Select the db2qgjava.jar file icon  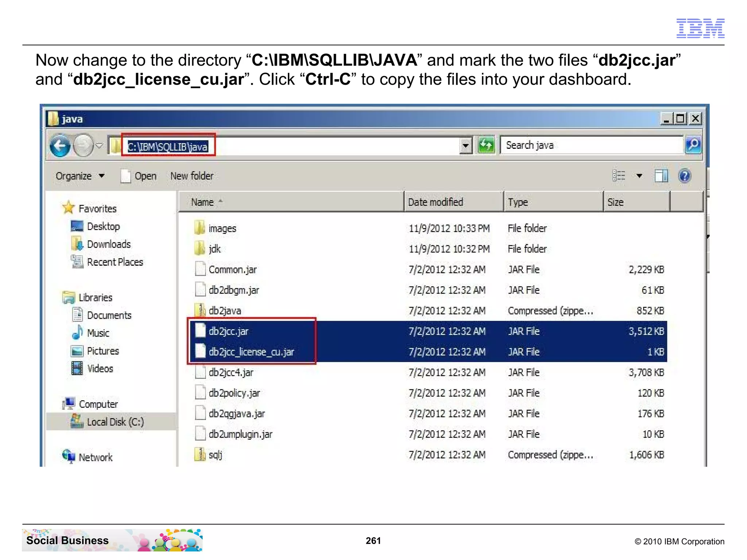tap(200, 413)
